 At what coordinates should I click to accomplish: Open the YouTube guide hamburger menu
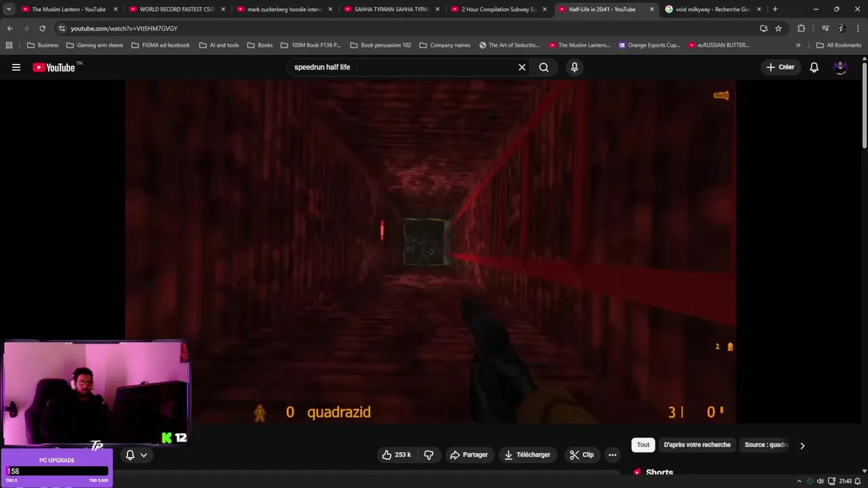coord(16,67)
